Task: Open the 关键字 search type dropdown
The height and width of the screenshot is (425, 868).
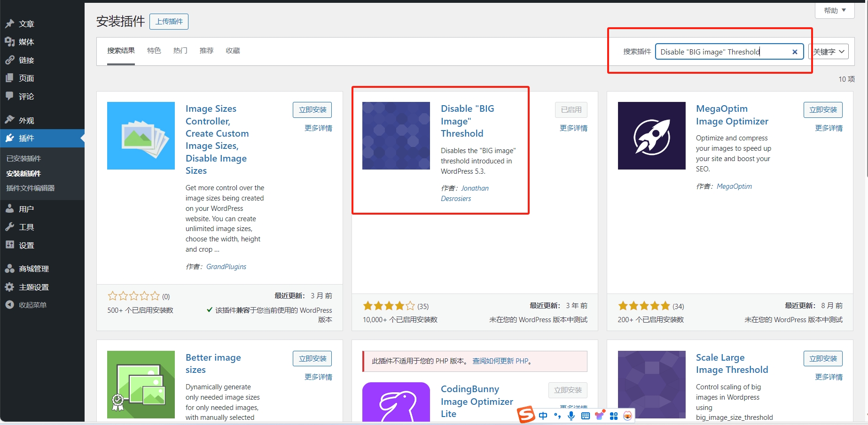Action: 829,52
